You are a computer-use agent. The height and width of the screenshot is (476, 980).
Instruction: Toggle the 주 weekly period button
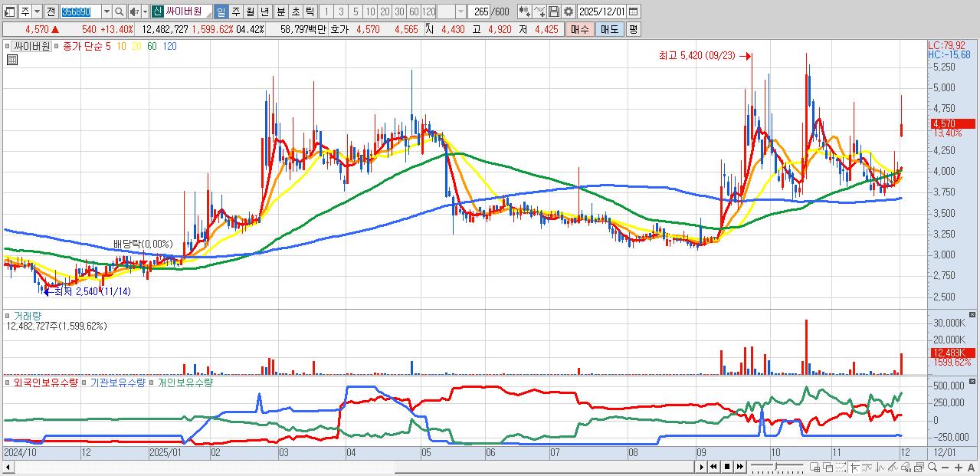pyautogui.click(x=235, y=11)
